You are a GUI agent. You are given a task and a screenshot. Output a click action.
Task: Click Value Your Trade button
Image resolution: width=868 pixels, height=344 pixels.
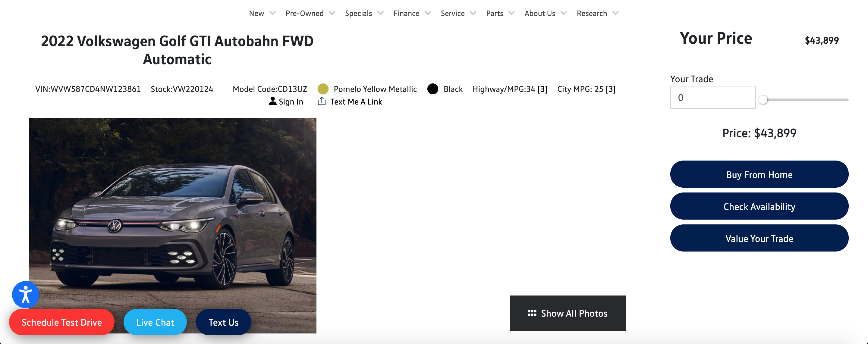pyautogui.click(x=759, y=238)
